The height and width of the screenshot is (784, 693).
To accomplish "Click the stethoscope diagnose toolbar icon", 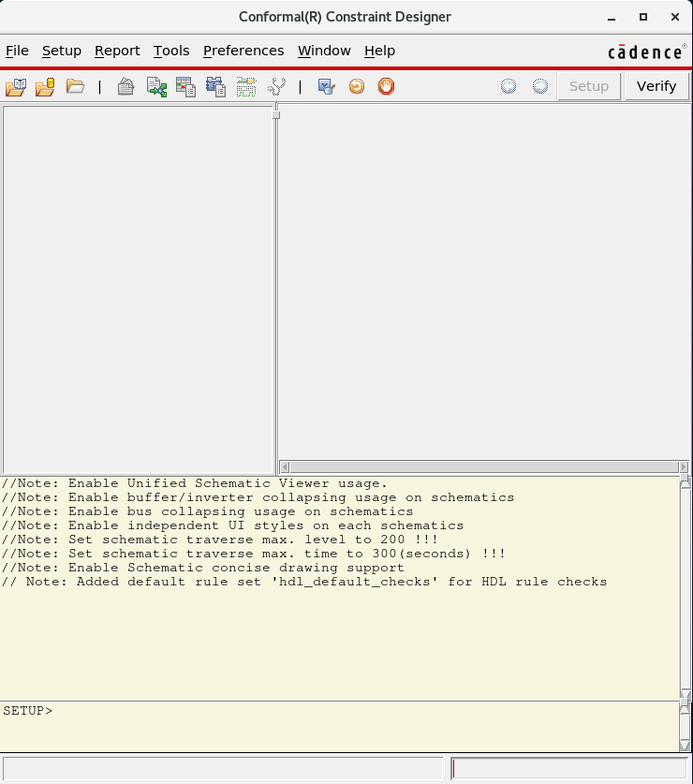I will (276, 86).
